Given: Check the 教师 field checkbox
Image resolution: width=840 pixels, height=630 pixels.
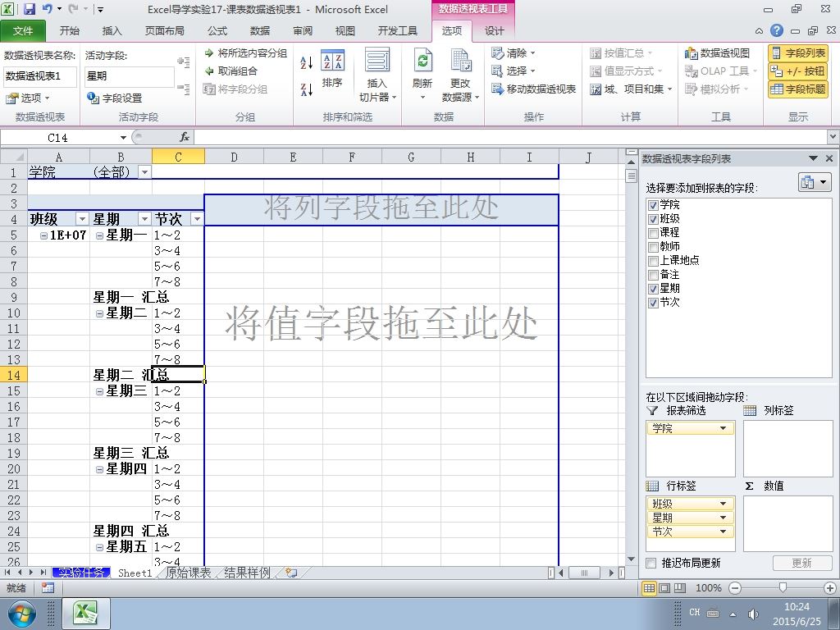Looking at the screenshot, I should [652, 247].
